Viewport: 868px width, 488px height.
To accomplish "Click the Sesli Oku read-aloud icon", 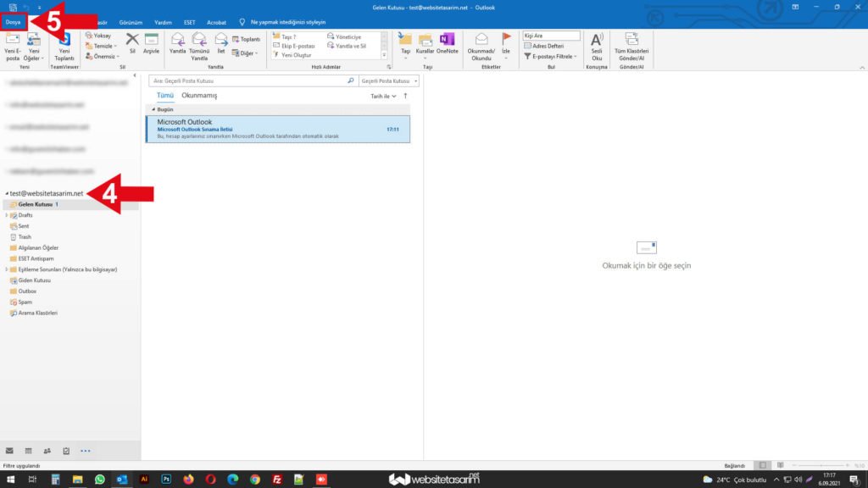I will point(597,40).
